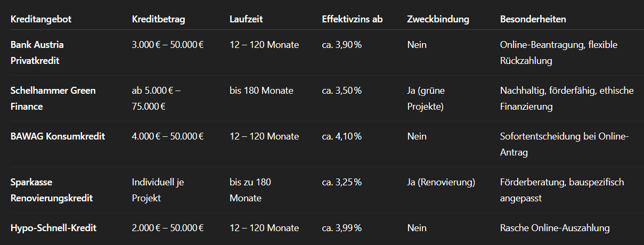Screen dimensions: 644x245
Task: Click the Rasche Online-Auszahlung text
Action: click(555, 228)
